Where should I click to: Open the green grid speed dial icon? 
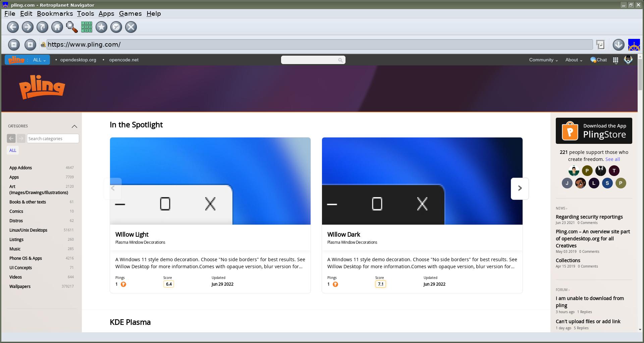(87, 27)
